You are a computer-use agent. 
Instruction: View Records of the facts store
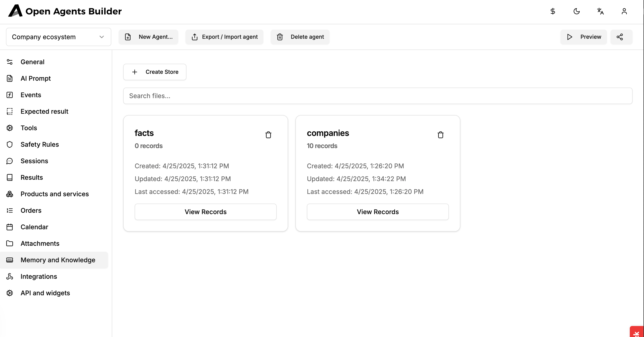[205, 212]
